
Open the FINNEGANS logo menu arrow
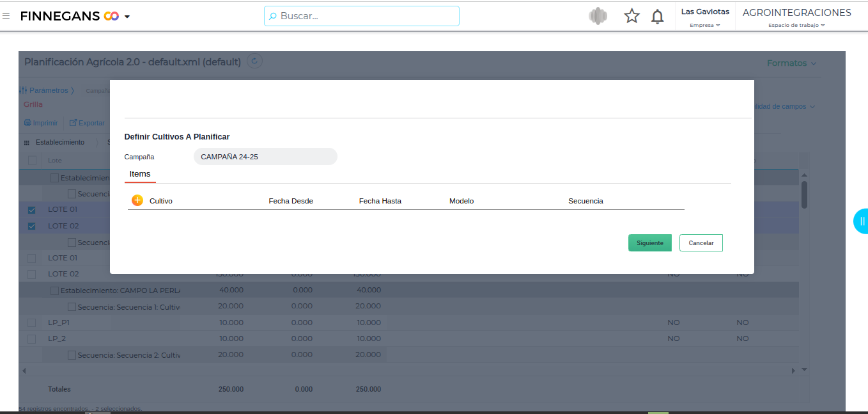coord(127,17)
